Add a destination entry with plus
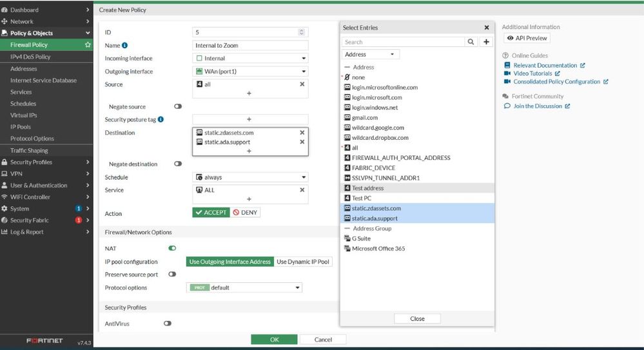 [249, 151]
